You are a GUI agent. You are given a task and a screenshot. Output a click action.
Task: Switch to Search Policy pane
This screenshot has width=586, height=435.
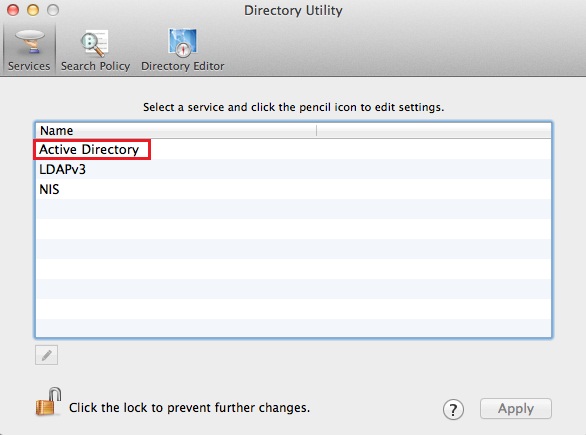pos(95,50)
